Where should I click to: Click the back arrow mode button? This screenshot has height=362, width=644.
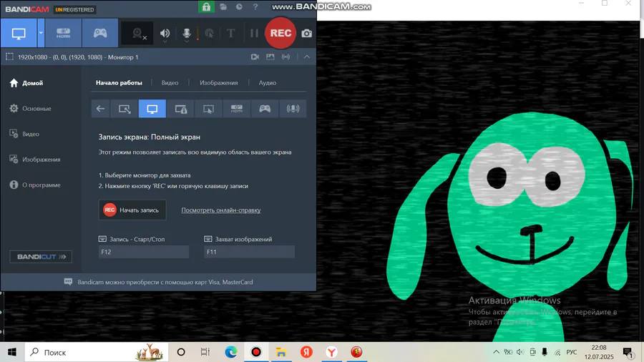tap(100, 109)
